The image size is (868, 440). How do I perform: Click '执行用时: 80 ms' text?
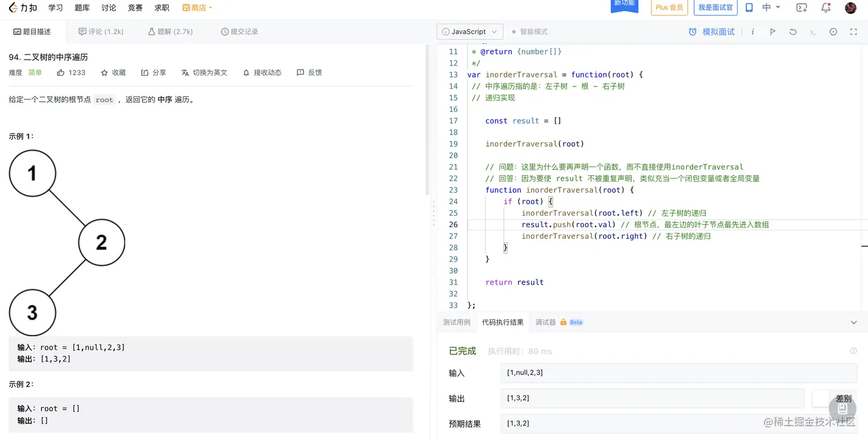click(x=520, y=351)
